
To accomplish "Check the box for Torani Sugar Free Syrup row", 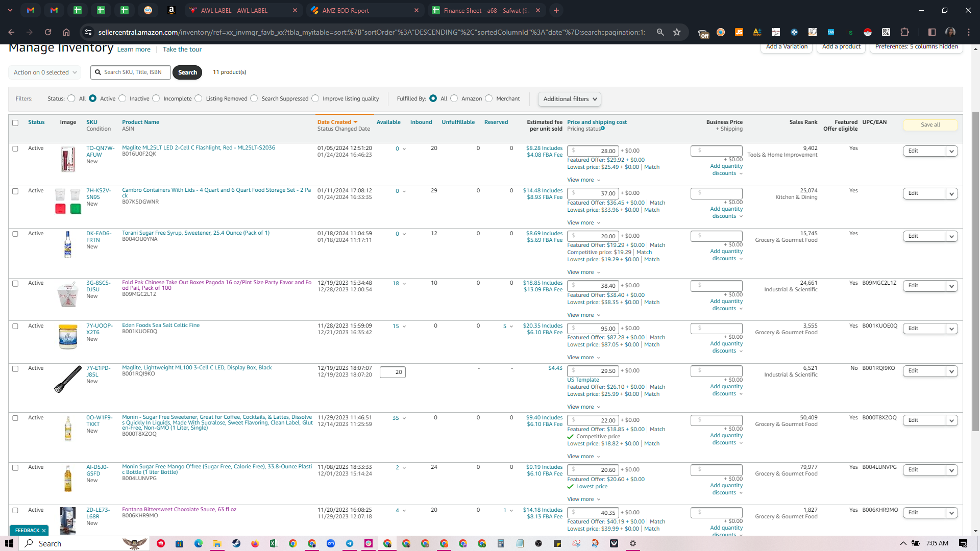I will tap(15, 234).
